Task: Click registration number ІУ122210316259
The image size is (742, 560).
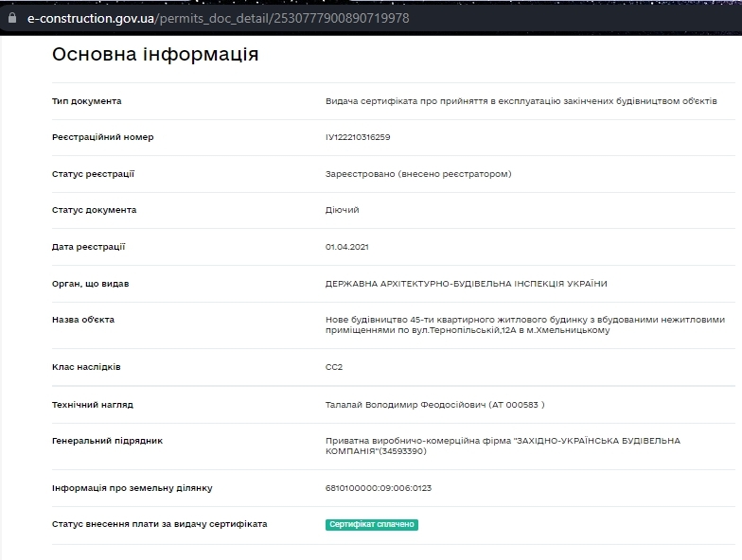Action: click(358, 137)
